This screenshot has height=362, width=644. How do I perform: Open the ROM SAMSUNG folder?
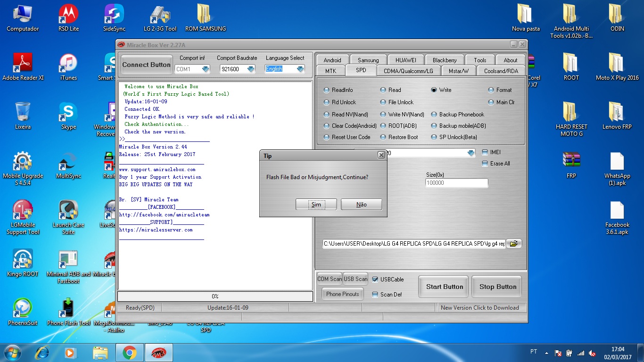coord(205,18)
